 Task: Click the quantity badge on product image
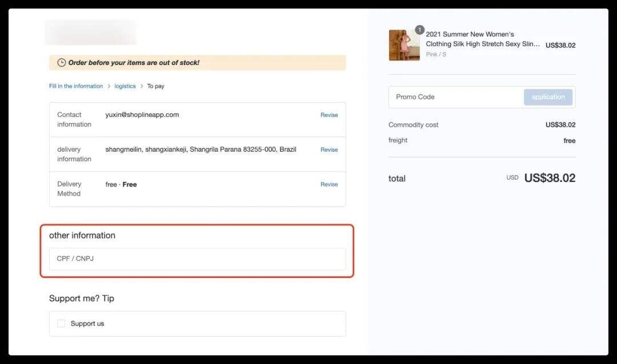[x=420, y=30]
